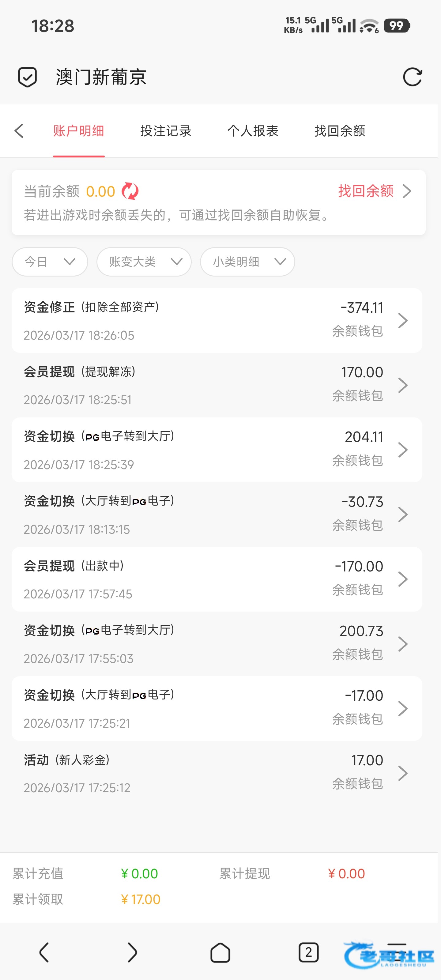441x980 pixels.
Task: Tap the back arrow beside 账户明细
Action: pos(19,131)
